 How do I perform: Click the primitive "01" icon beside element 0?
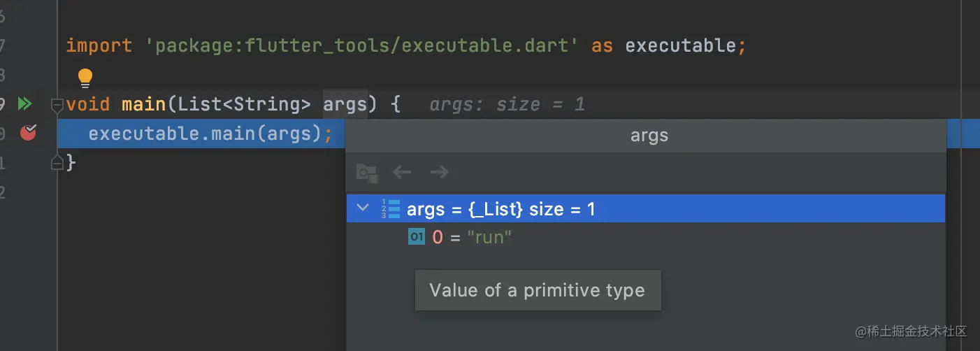point(417,237)
